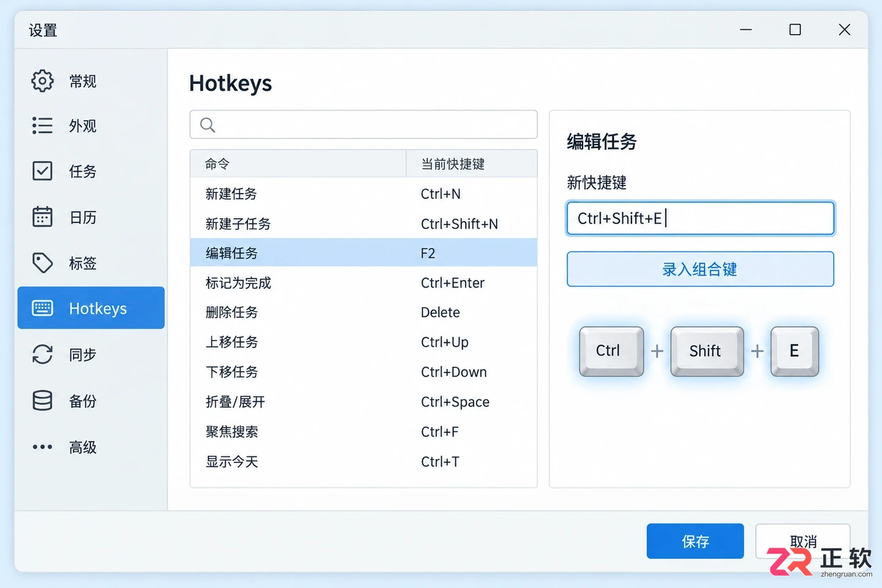Open the 高级 three-dots icon
This screenshot has width=882, height=588.
click(42, 447)
